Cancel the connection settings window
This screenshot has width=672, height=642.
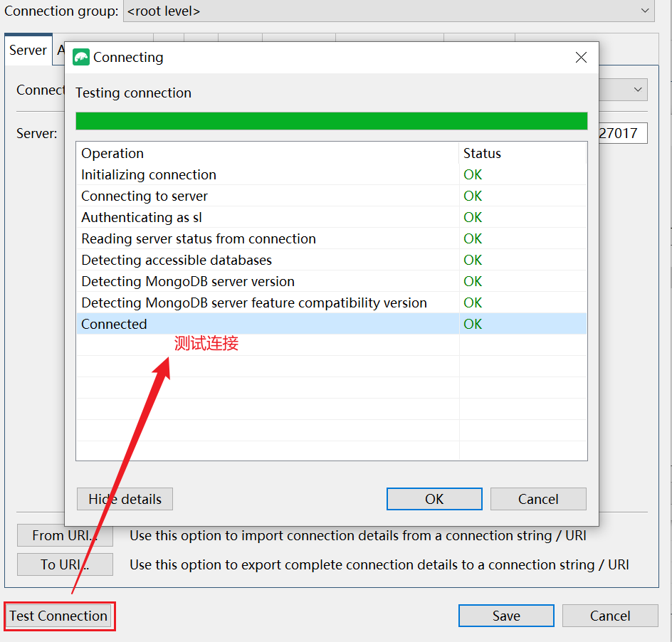610,616
